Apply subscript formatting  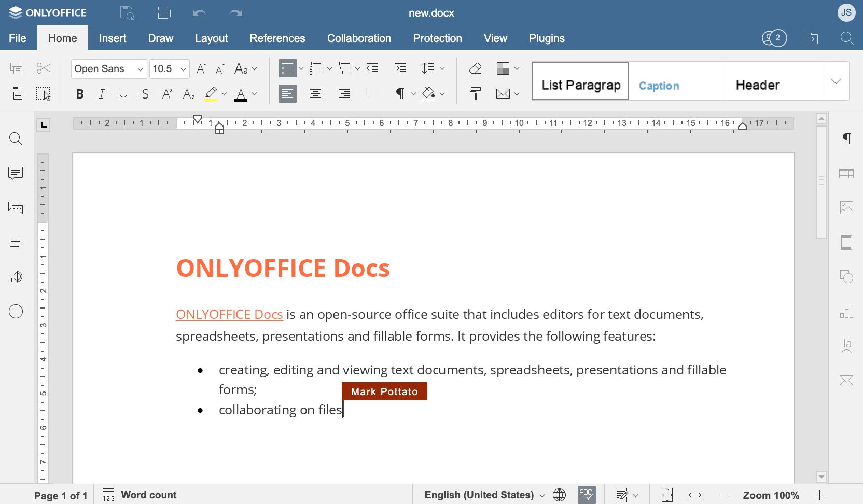pos(189,94)
